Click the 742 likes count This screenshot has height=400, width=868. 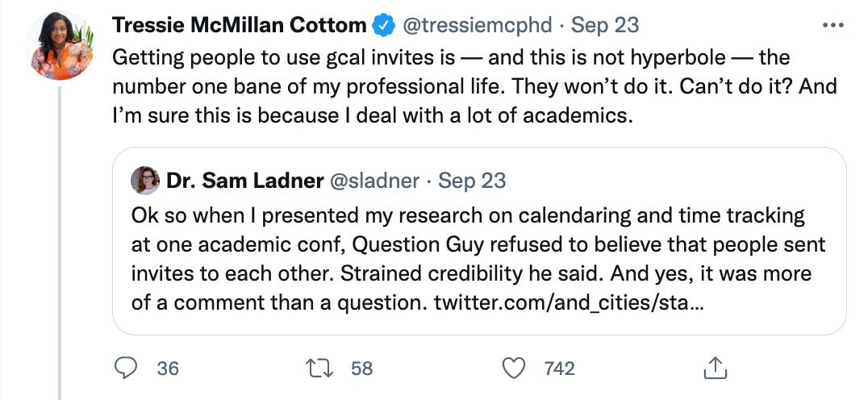click(x=560, y=369)
